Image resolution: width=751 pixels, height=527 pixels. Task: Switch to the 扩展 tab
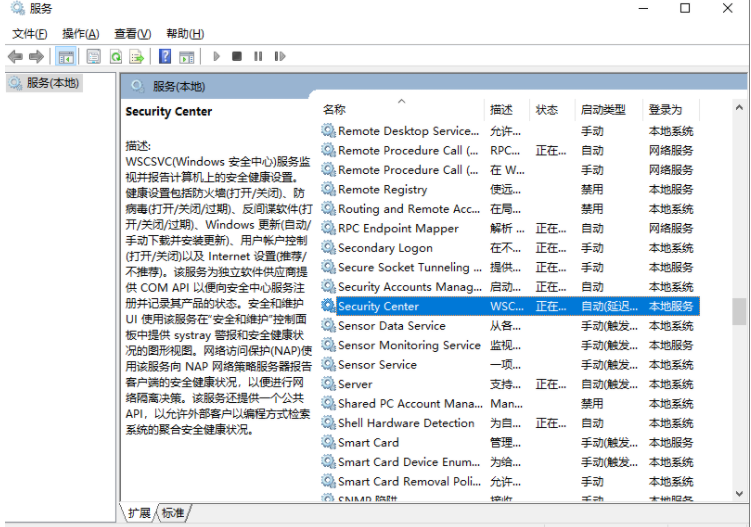pos(139,513)
